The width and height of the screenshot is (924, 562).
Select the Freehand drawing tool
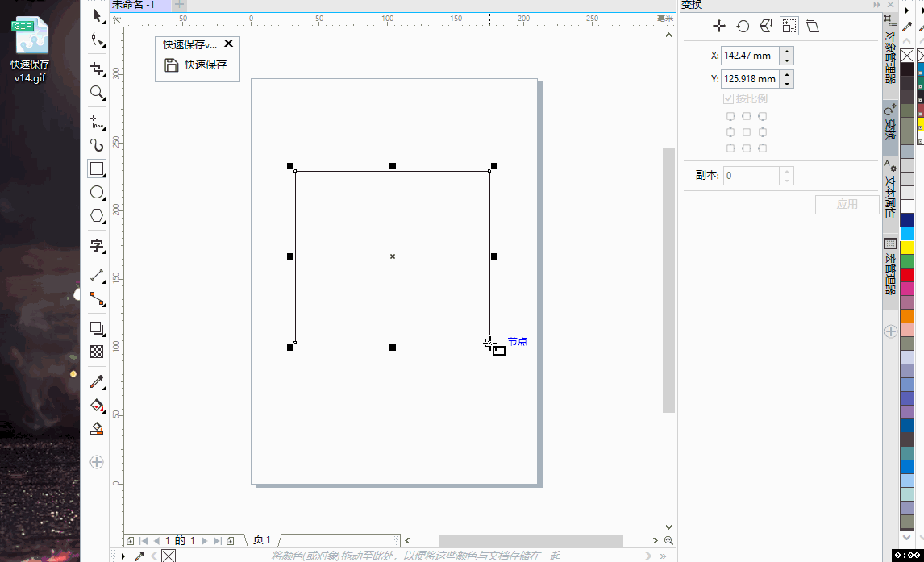(x=98, y=123)
